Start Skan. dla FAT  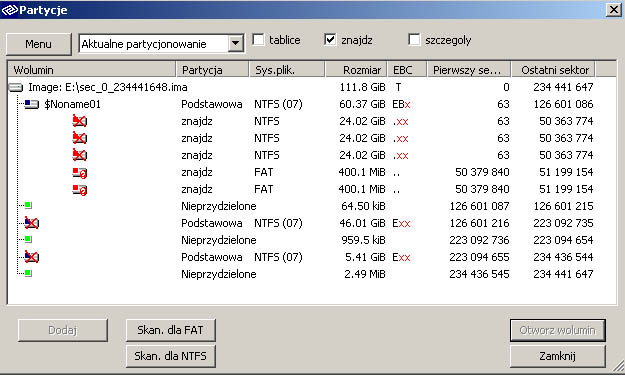pyautogui.click(x=171, y=330)
